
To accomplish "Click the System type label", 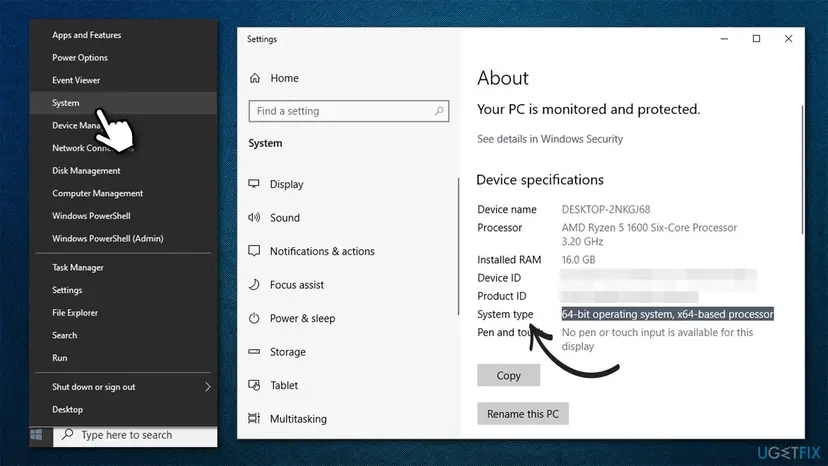I will point(505,314).
